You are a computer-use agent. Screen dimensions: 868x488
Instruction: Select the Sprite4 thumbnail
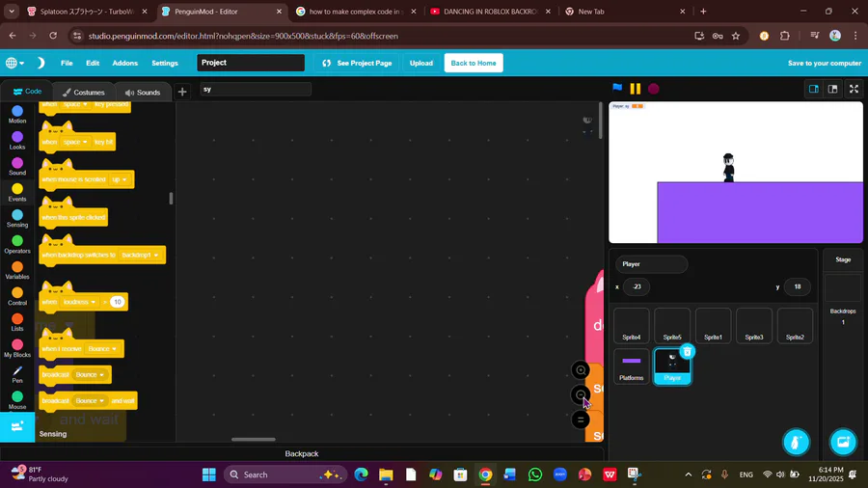point(631,326)
